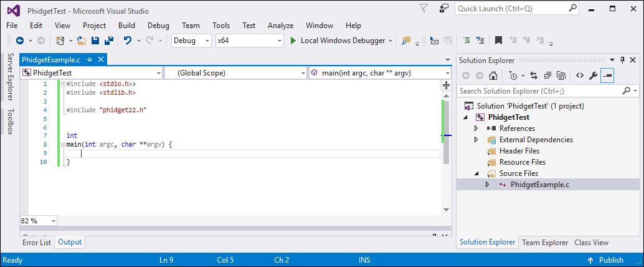Switch to the Class View tab
This screenshot has height=267, width=644.
pyautogui.click(x=592, y=243)
